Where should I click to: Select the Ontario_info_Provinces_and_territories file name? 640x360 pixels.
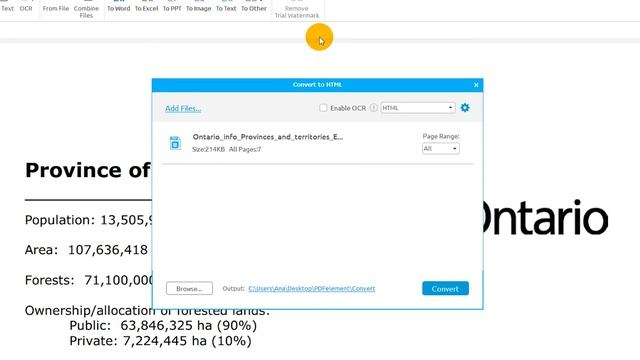point(268,137)
